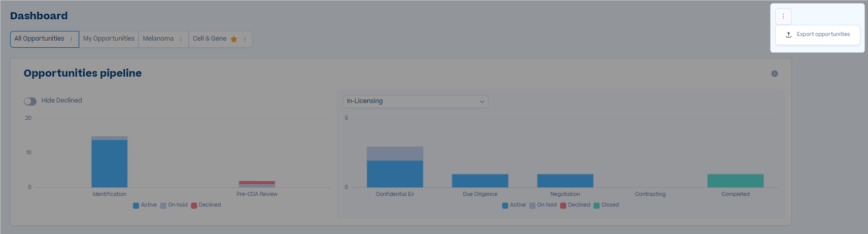Click the three-dot menu button top right

click(x=783, y=16)
